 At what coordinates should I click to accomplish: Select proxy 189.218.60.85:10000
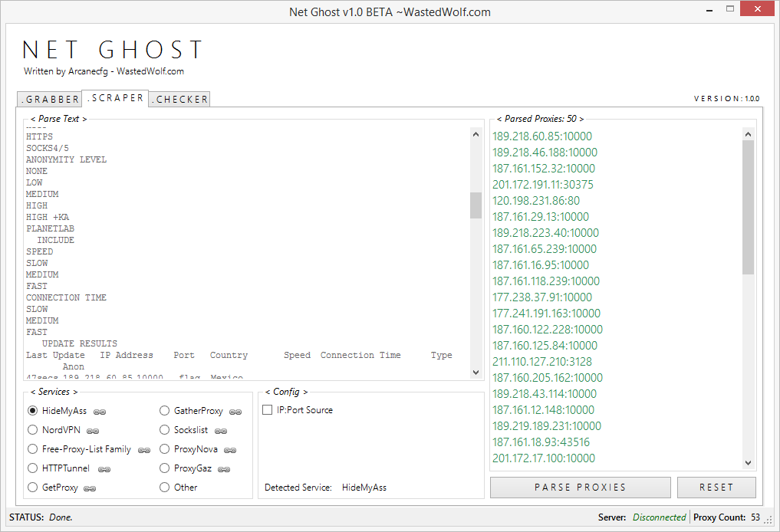coord(542,136)
